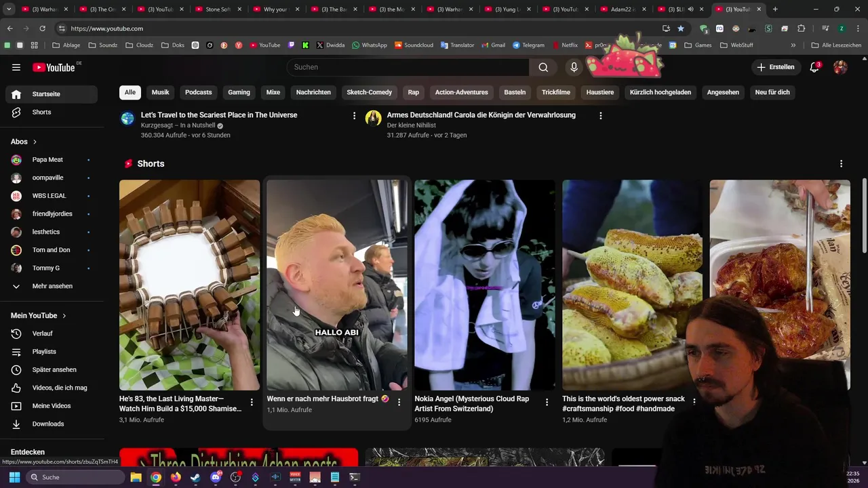868x488 pixels.
Task: Open options for Nokia Angel short
Action: pos(547,402)
